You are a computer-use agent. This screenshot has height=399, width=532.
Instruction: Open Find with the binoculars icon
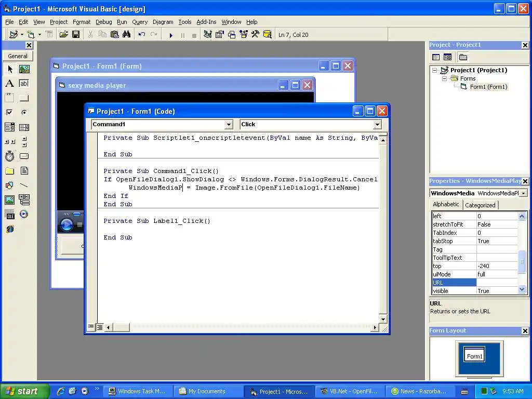click(x=127, y=35)
